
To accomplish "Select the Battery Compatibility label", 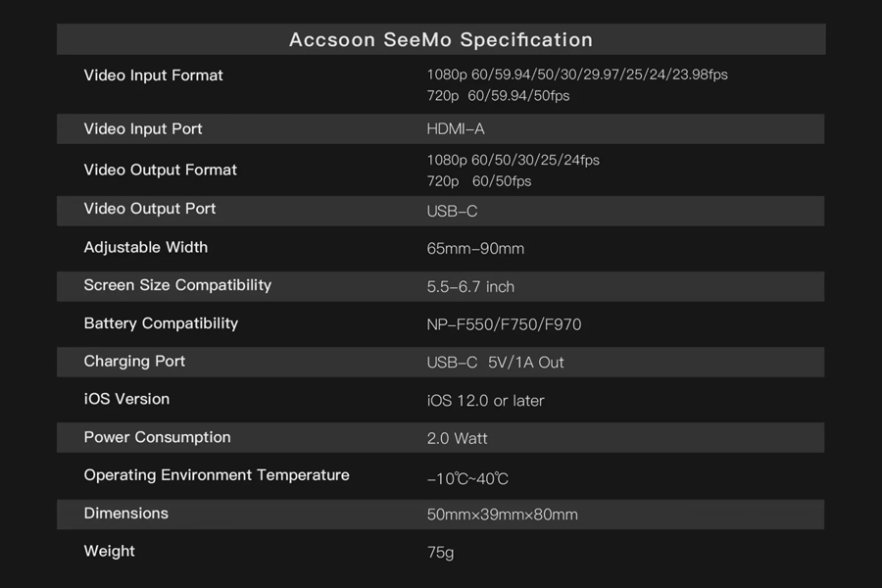I will (161, 323).
